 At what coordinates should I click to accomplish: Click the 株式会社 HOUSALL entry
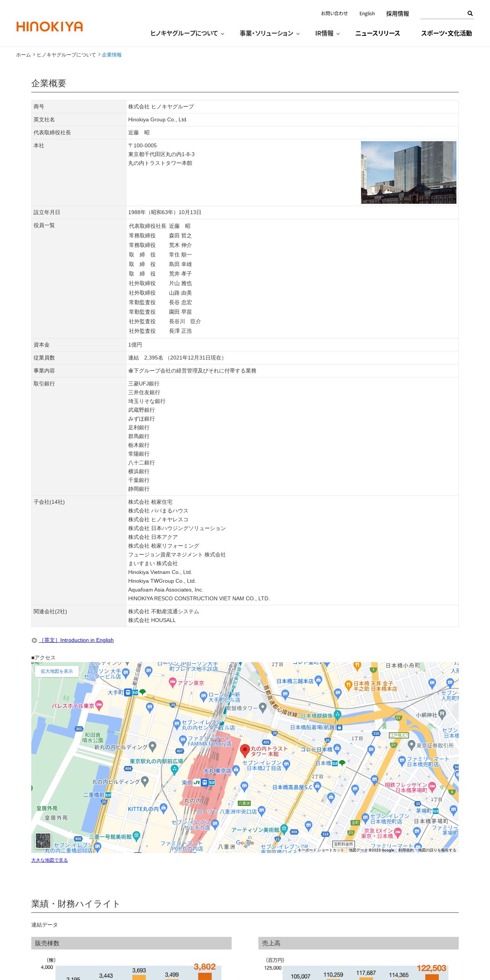(x=152, y=621)
